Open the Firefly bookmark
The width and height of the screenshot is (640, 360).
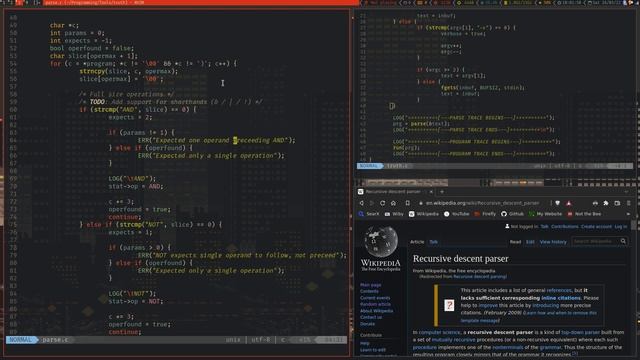click(x=485, y=214)
